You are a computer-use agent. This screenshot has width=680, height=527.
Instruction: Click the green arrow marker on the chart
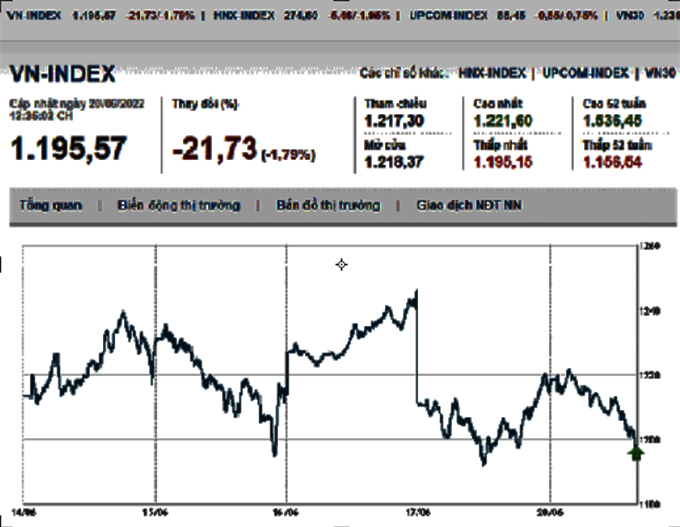635,453
